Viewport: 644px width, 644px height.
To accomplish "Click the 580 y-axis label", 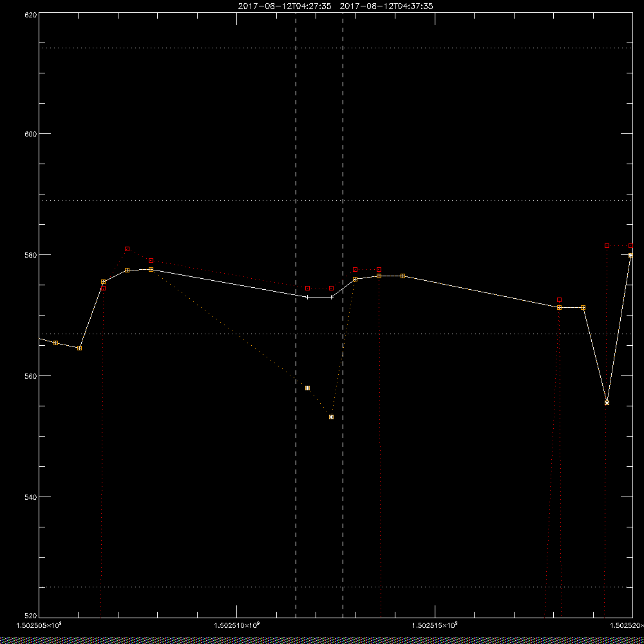I will pyautogui.click(x=31, y=254).
